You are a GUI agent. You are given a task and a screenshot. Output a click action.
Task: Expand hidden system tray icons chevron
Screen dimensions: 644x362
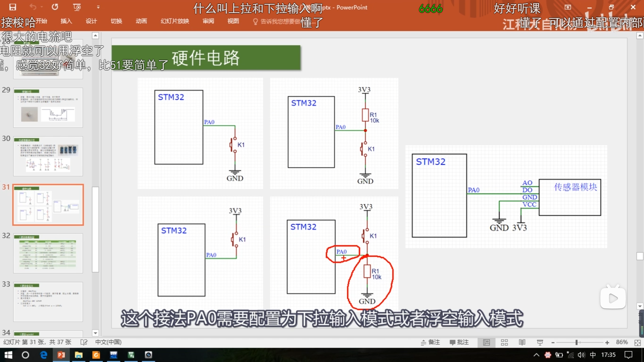536,355
